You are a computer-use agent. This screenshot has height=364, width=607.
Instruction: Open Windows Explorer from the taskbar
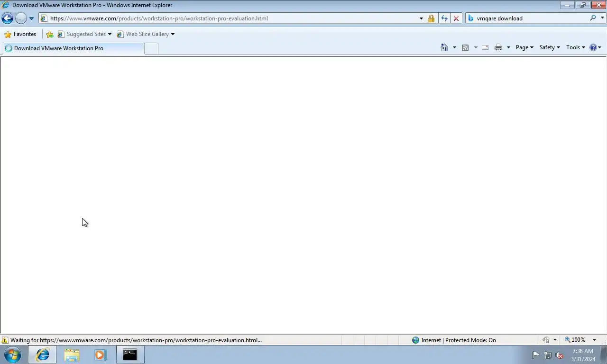click(x=72, y=355)
